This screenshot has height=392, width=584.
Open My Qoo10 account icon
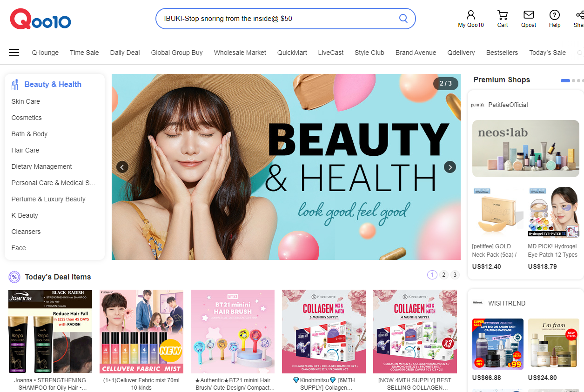point(471,15)
